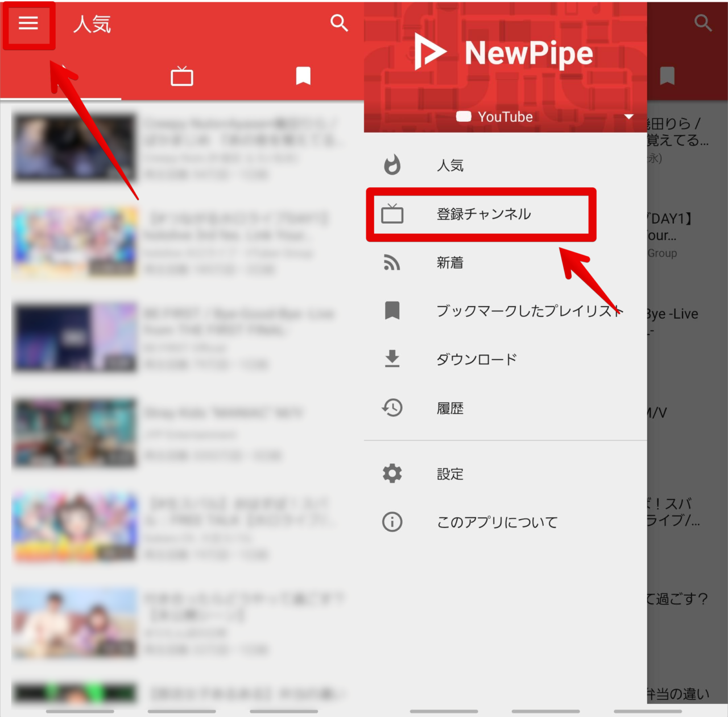Tap the dimmed bookmark tab behind the drawer

[667, 76]
